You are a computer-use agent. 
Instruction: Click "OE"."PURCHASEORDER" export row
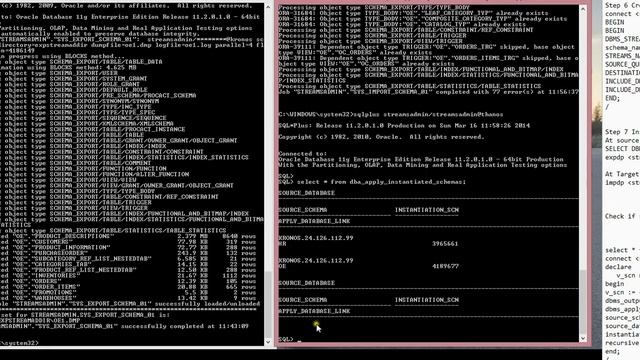pyautogui.click(x=128, y=253)
